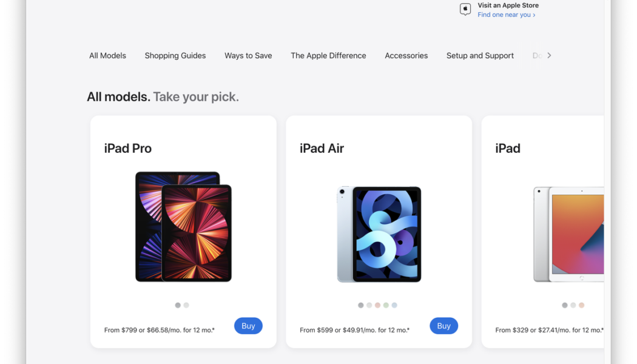Click the Buy button for iPad Air

443,326
